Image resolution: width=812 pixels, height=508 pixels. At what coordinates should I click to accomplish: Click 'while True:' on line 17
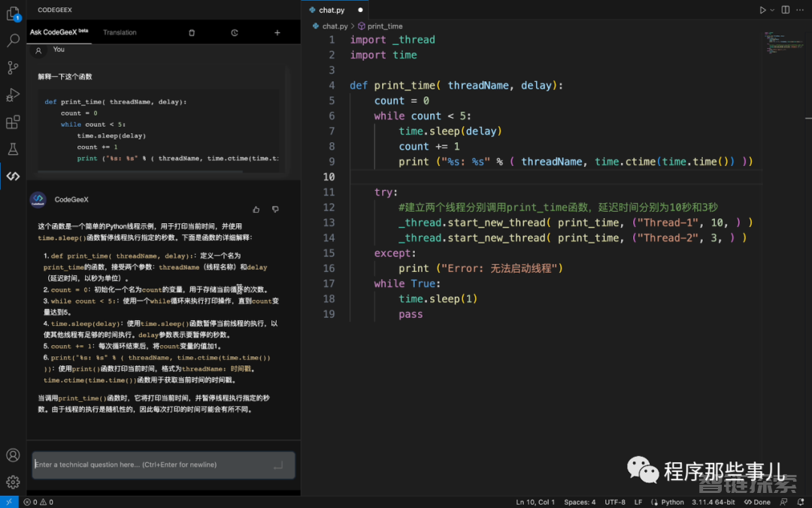[407, 284]
